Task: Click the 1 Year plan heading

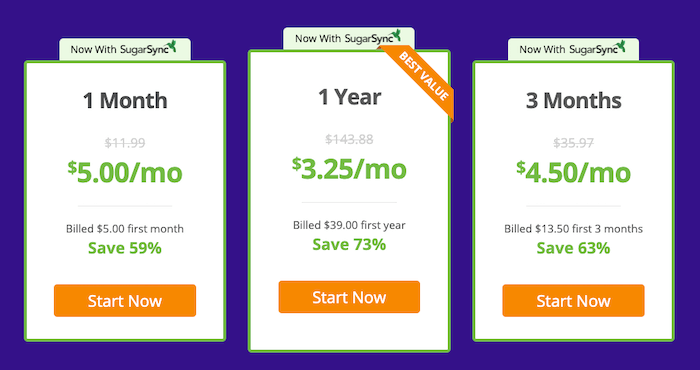Action: coord(350,97)
